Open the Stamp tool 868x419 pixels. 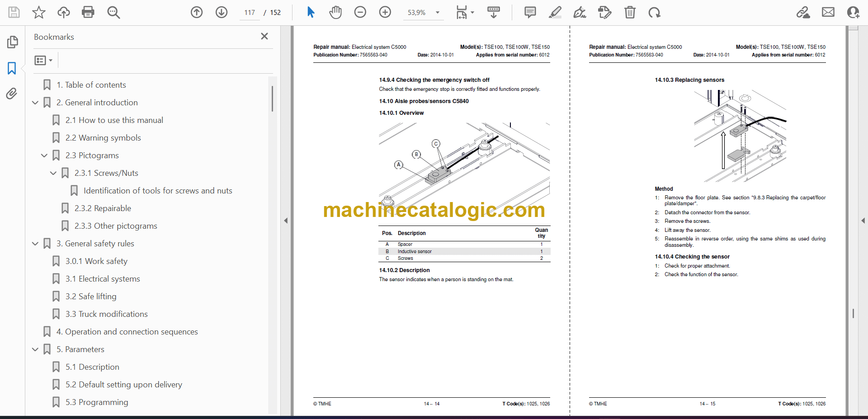(x=604, y=12)
